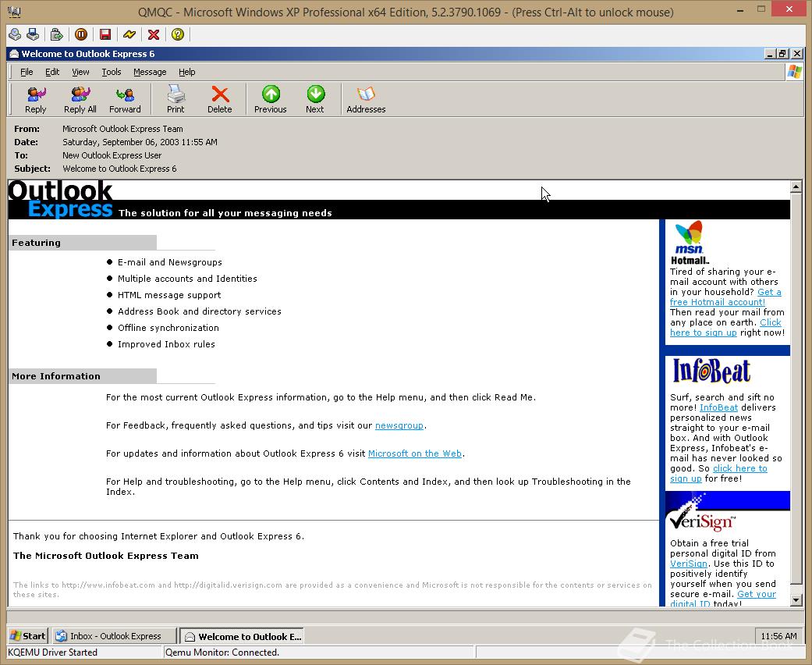Reset the VM using the lightning icon

click(x=129, y=34)
